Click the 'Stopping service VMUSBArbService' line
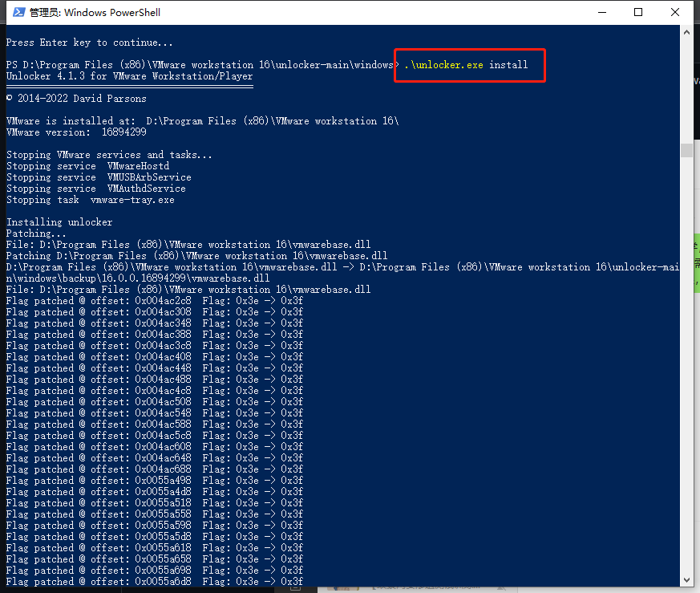This screenshot has height=593, width=700. click(x=99, y=177)
